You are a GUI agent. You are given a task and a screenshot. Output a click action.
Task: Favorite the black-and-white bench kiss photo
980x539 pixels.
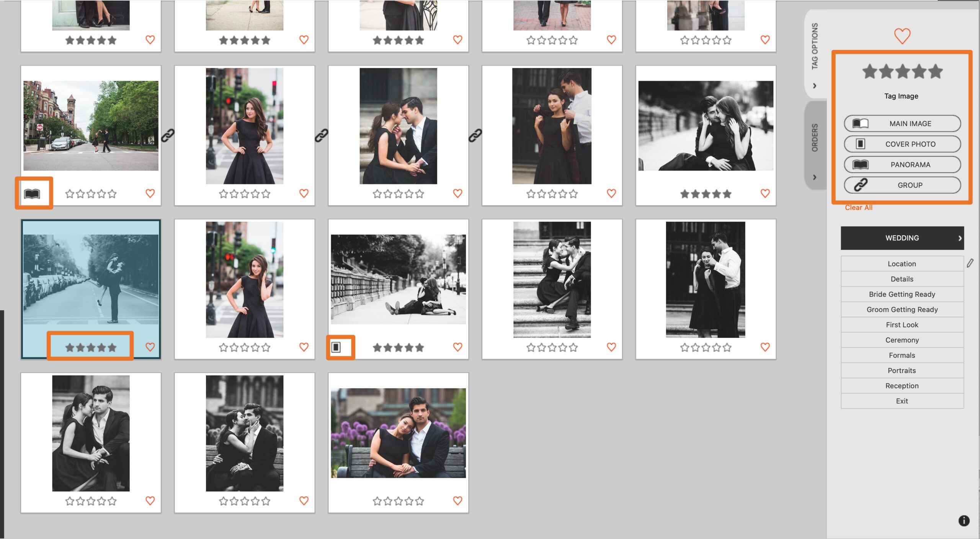click(x=304, y=500)
